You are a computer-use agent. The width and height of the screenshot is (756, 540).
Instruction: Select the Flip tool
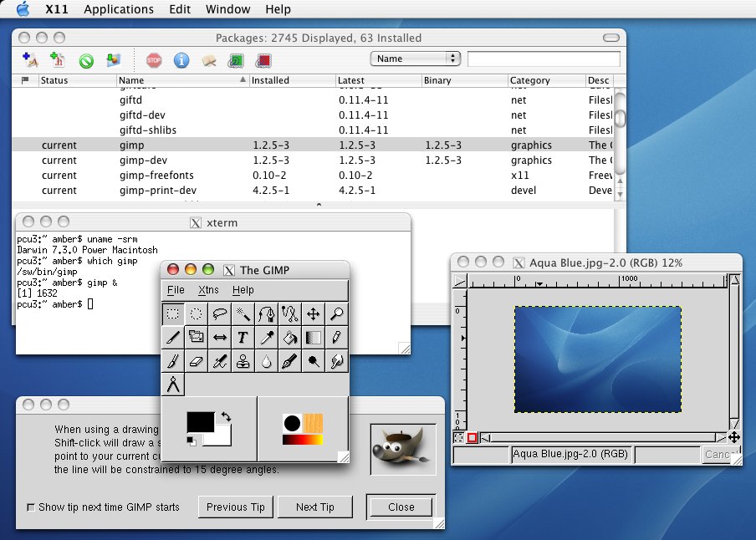click(x=219, y=338)
